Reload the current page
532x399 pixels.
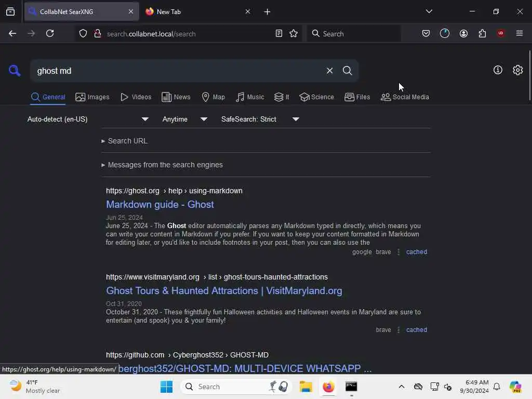[x=50, y=33]
